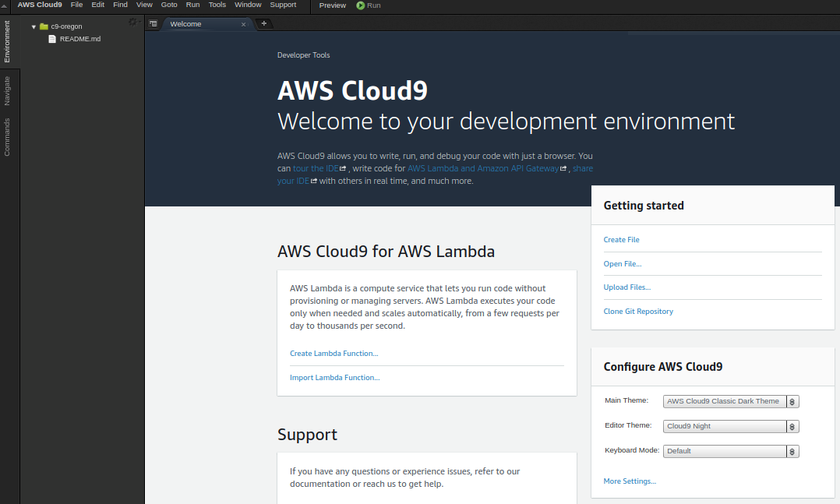Open the Tools menu

pos(217,5)
